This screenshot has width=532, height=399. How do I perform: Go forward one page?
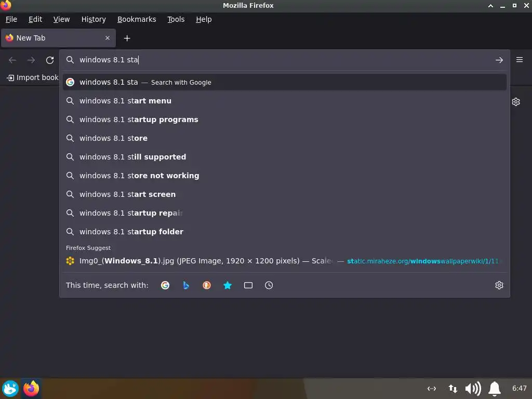point(31,60)
